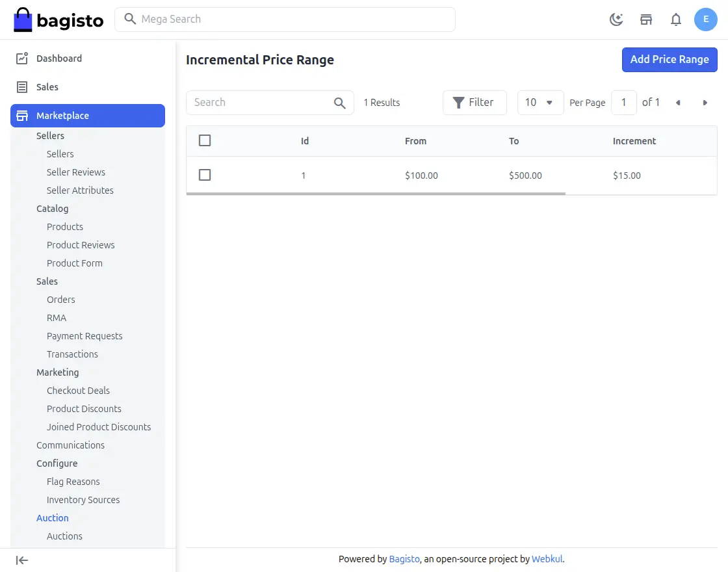Click the 1 Results text
This screenshot has width=728, height=572.
(x=382, y=103)
